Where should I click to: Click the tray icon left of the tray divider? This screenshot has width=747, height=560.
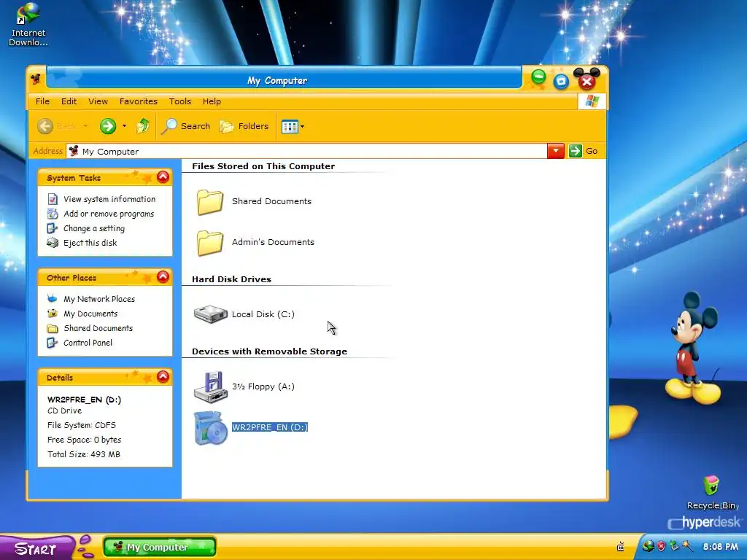620,547
